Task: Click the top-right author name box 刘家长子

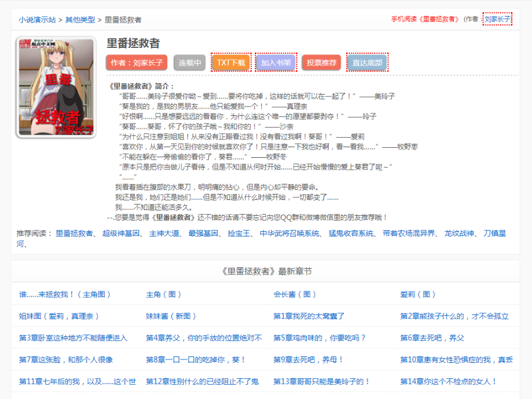Action: click(x=498, y=18)
